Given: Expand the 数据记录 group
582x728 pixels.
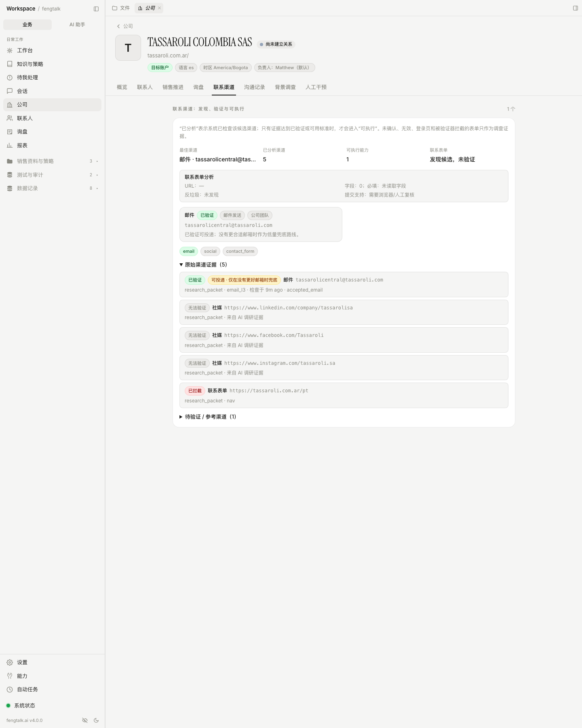Looking at the screenshot, I should pos(97,188).
